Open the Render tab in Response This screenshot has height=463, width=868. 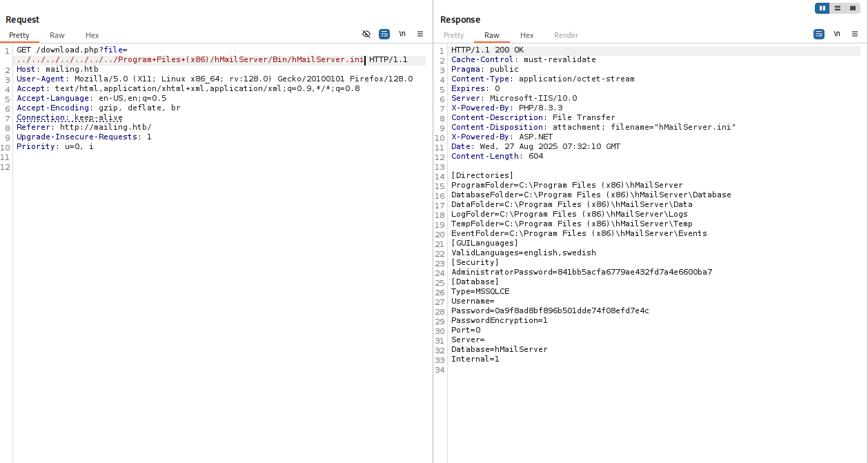point(566,35)
